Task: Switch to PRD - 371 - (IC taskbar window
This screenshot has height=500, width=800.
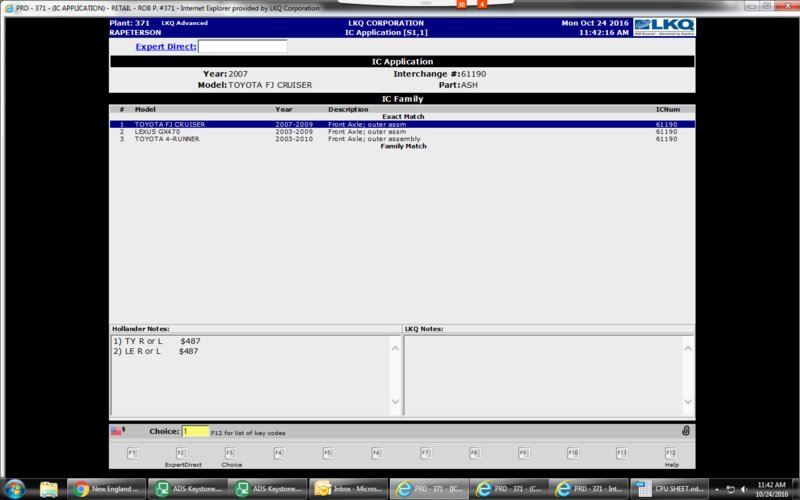Action: [x=429, y=489]
